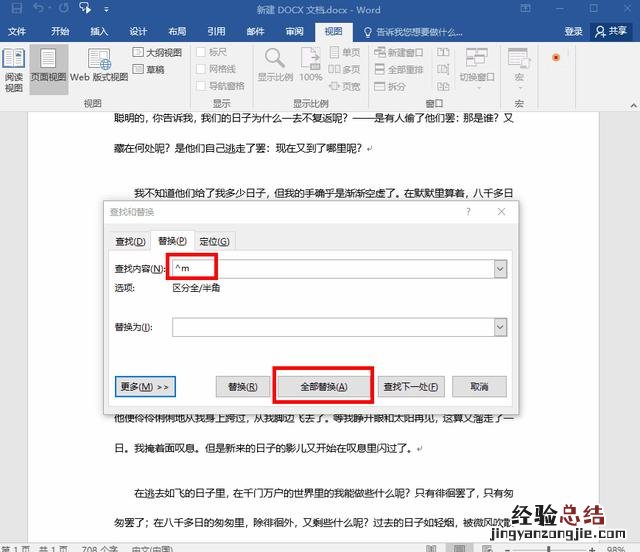
Task: Click the Save icon in title bar
Action: pyautogui.click(x=16, y=9)
